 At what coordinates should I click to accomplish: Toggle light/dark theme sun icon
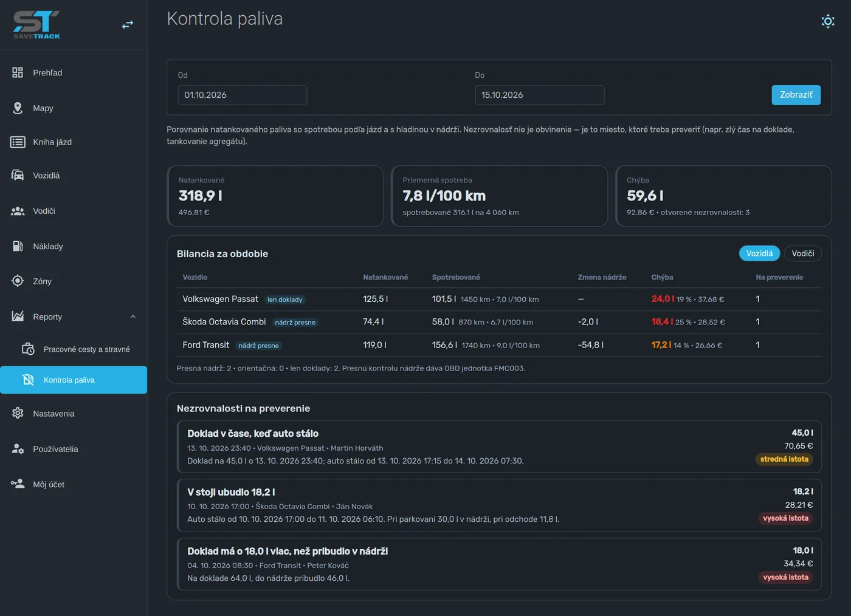pos(828,22)
